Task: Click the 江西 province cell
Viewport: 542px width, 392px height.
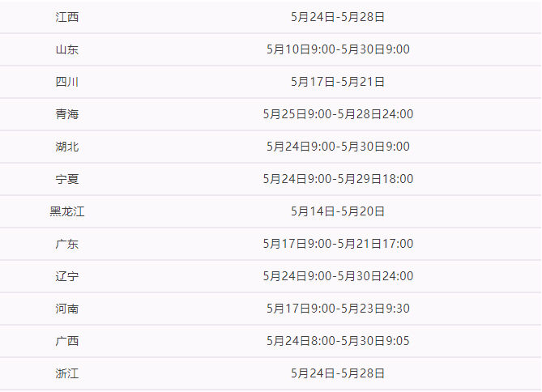Action: (67, 17)
